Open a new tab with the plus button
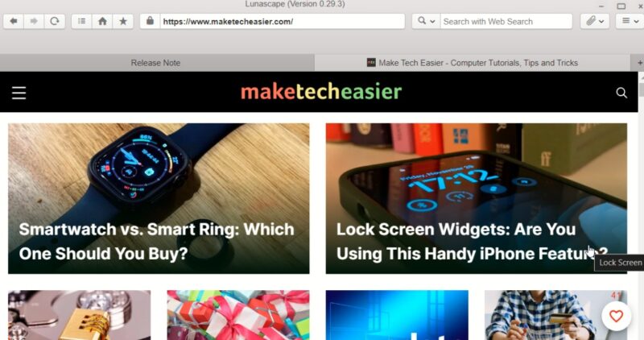Screen dimensions: 644x340 click(x=639, y=63)
